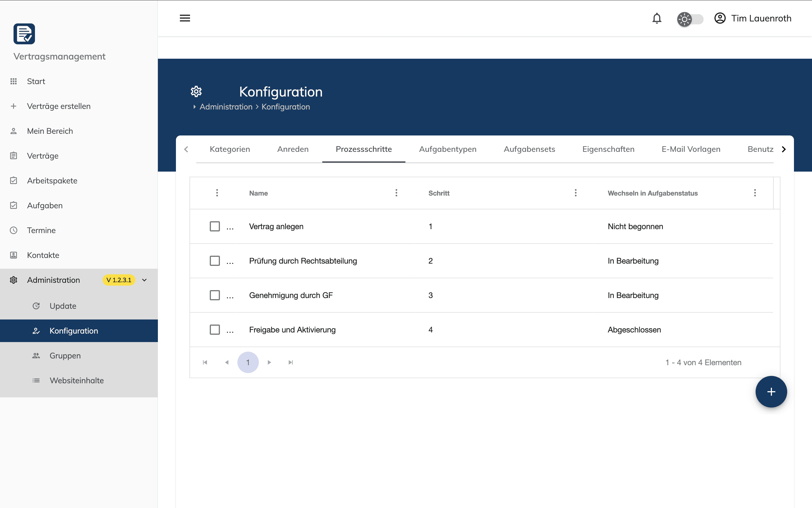Switch to the Anreden tab
Viewport: 812px width, 508px height.
point(293,149)
